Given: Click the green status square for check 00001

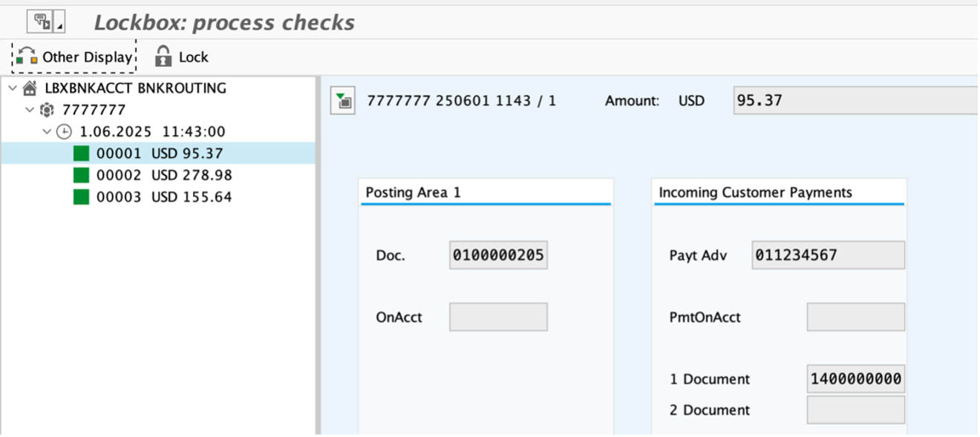Looking at the screenshot, I should point(81,154).
